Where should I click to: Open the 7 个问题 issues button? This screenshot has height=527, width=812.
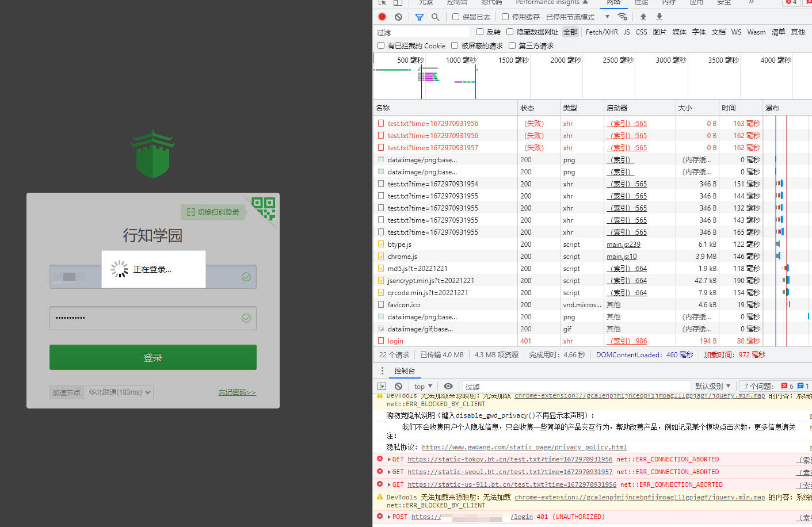775,386
